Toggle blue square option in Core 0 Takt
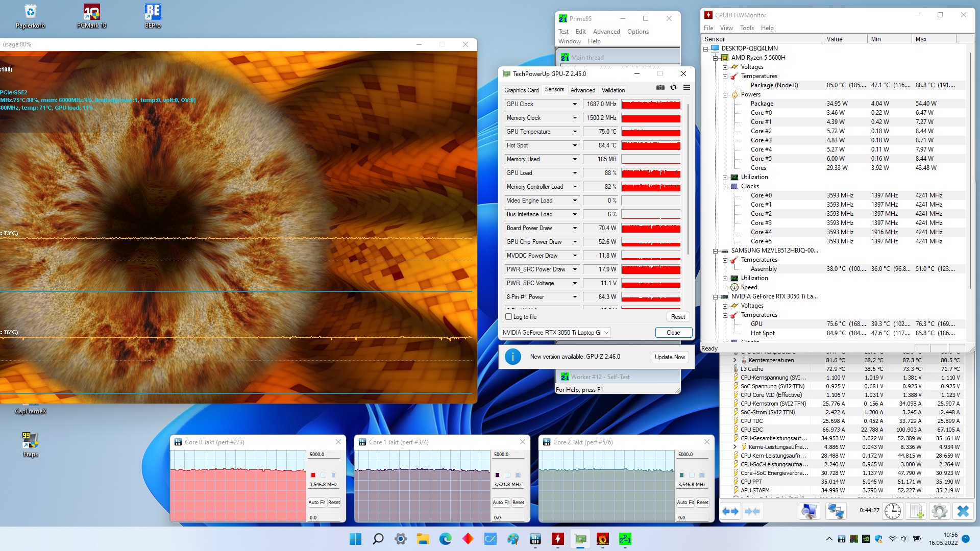The height and width of the screenshot is (551, 980). (x=333, y=475)
